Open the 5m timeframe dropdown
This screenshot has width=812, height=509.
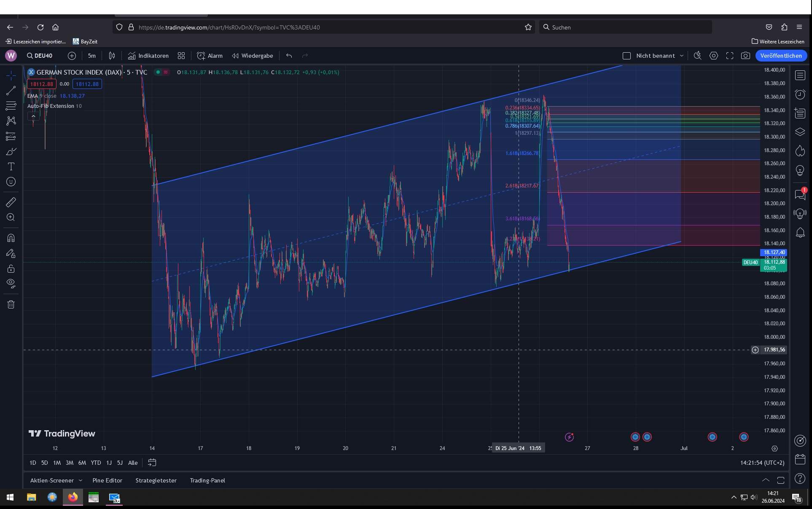(91, 56)
